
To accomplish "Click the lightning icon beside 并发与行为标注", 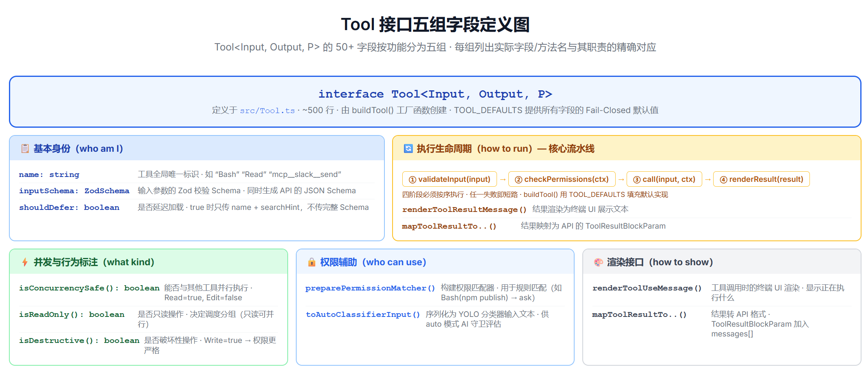I will (25, 262).
